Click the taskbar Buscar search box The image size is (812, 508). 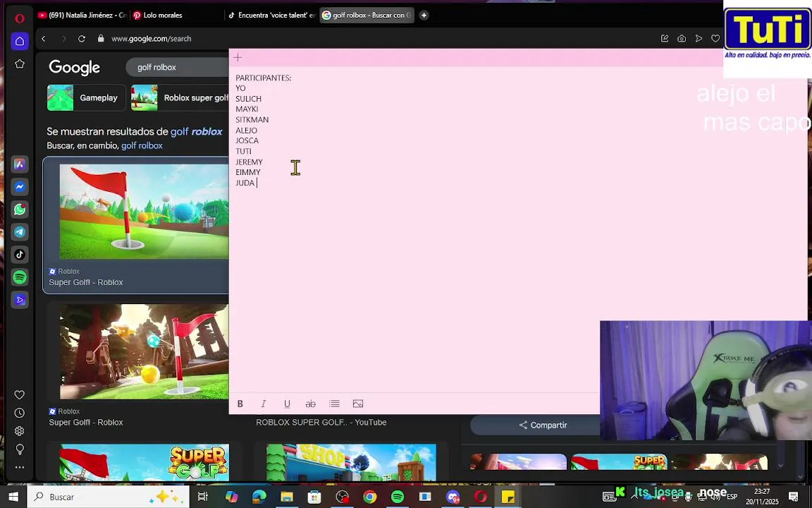109,497
